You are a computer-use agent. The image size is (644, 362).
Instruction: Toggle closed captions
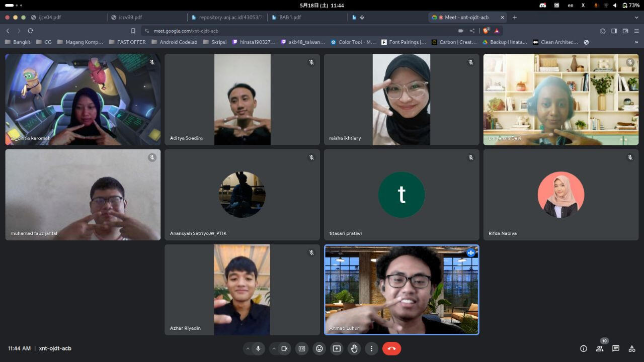coord(301,348)
